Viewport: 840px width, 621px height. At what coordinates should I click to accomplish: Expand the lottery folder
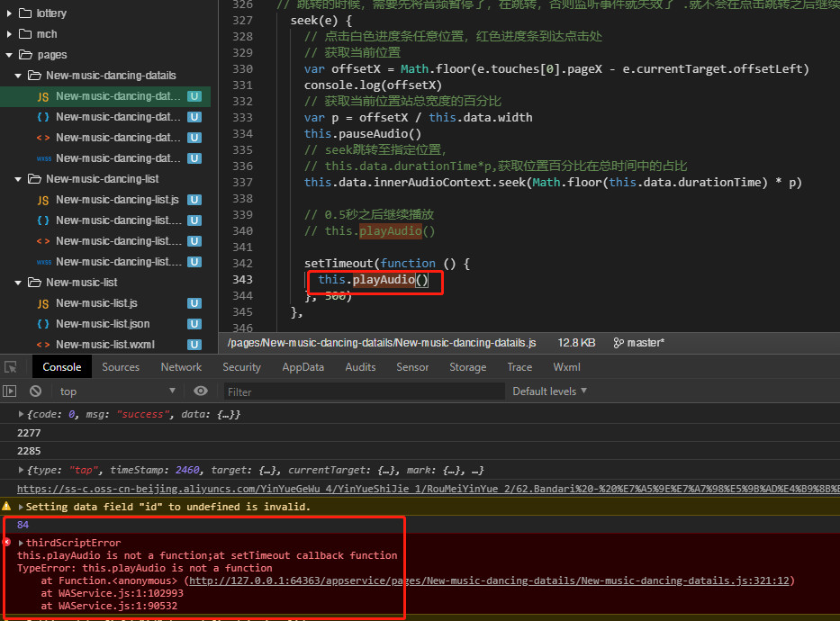coord(9,13)
